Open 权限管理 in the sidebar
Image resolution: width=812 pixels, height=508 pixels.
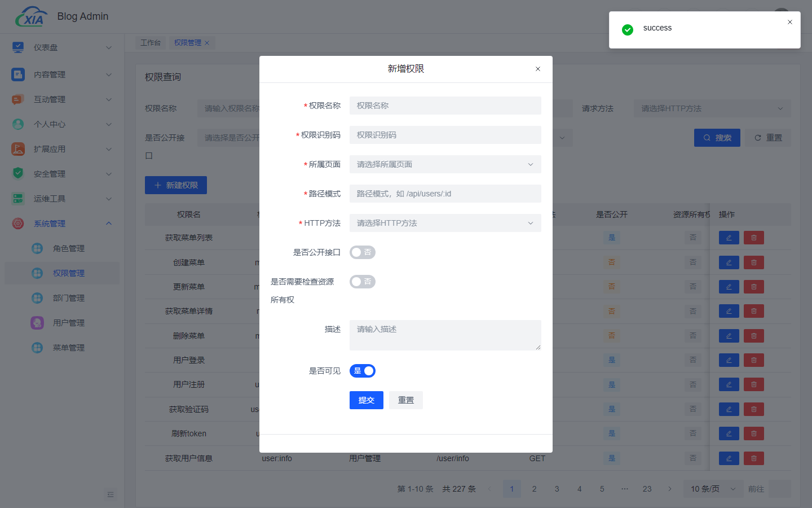[x=62, y=273]
